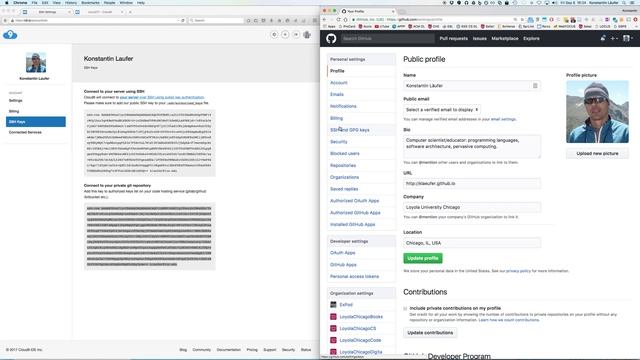Open the Bookmarks menu
Image resolution: width=640 pixels, height=360 pixels.
coord(90,2)
